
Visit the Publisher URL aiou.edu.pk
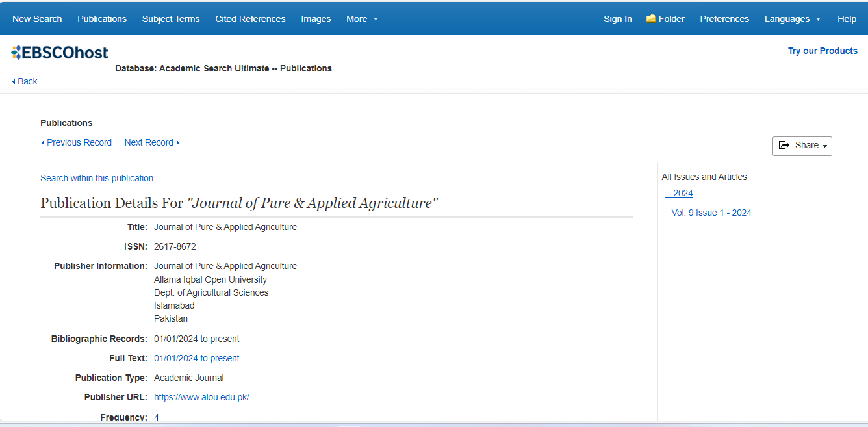point(201,397)
